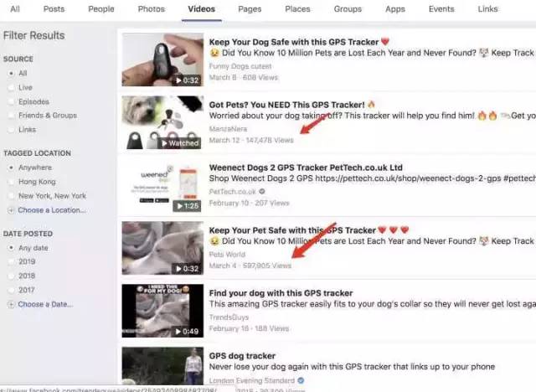Open the Pages tab
This screenshot has height=392, width=536.
tap(250, 9)
